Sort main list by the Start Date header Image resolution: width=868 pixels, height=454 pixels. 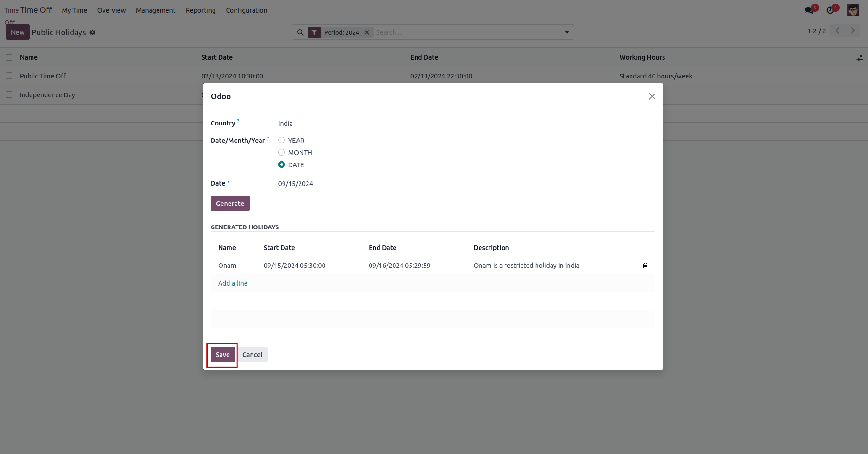(x=217, y=57)
